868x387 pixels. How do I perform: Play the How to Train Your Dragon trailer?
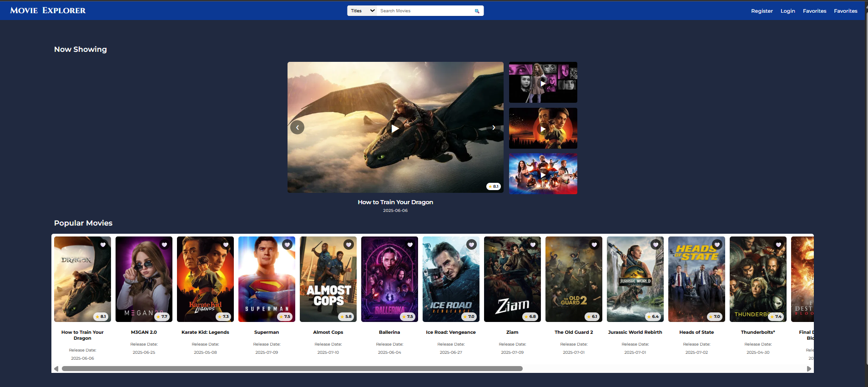point(395,129)
